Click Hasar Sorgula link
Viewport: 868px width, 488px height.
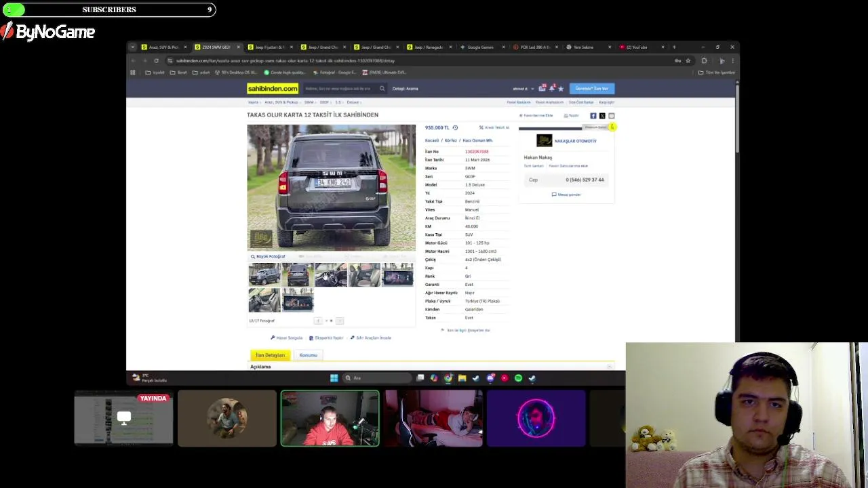287,338
